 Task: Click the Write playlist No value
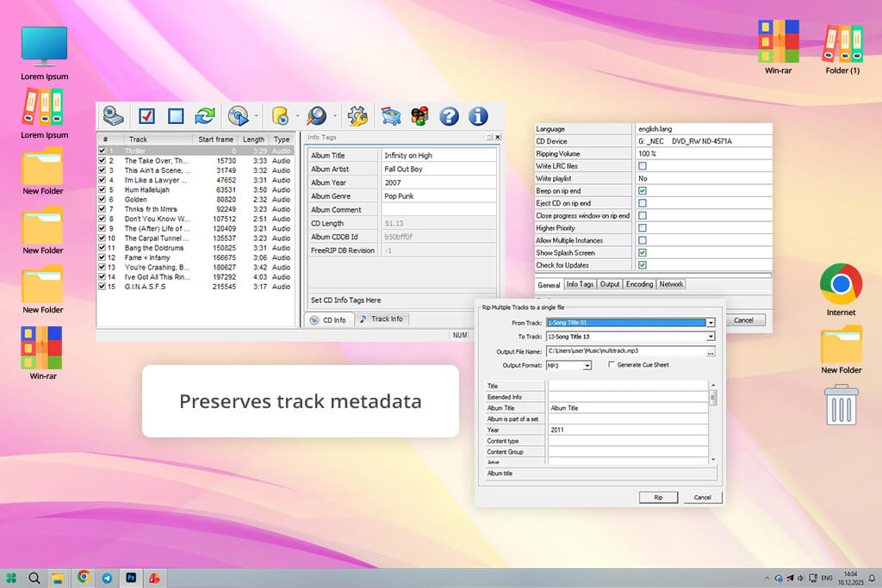(703, 178)
